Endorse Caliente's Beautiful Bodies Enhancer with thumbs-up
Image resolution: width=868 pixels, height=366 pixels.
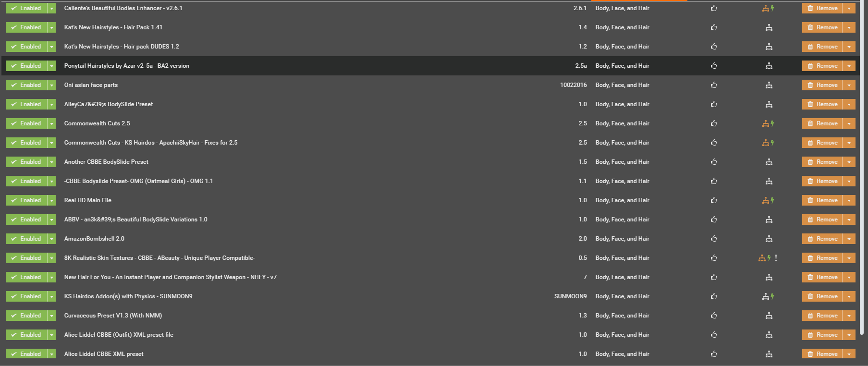[714, 8]
